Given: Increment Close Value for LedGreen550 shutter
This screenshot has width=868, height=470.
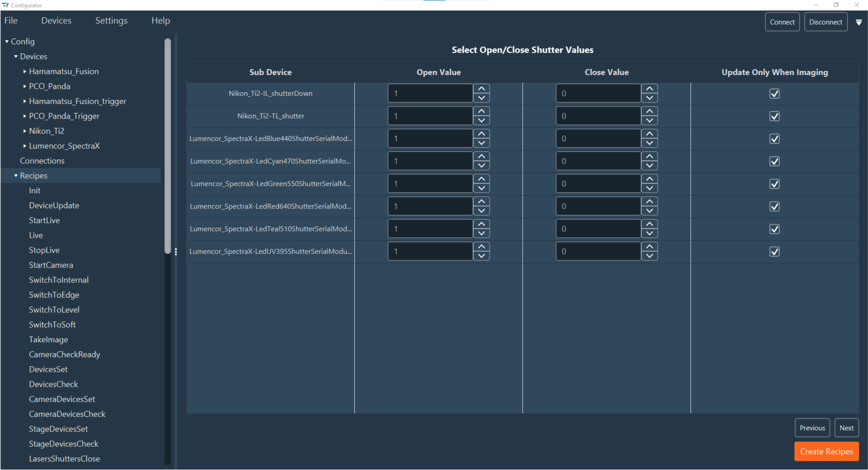Looking at the screenshot, I should pyautogui.click(x=649, y=179).
